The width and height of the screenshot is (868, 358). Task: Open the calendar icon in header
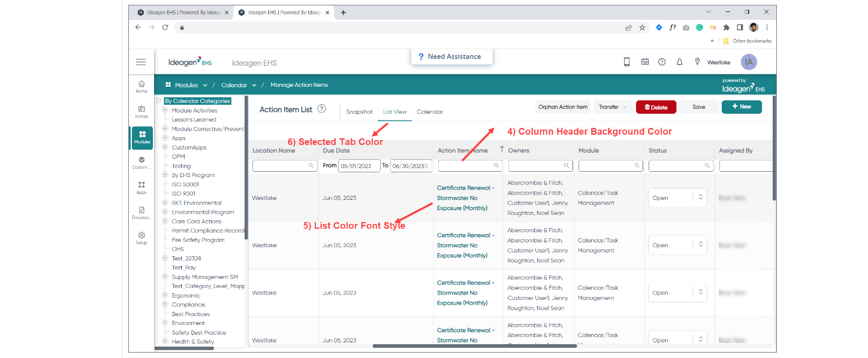645,62
